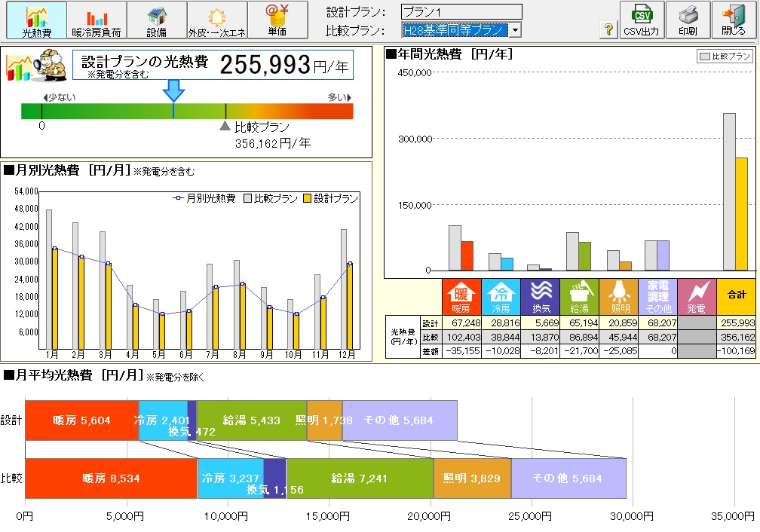The image size is (760, 532).
Task: Click the 設計プラン yellow legend swatch
Action: pyautogui.click(x=307, y=198)
